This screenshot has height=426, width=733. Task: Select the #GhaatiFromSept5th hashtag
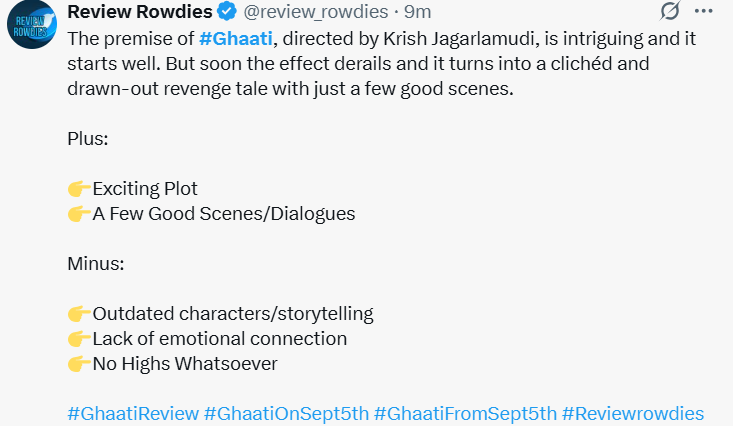click(x=465, y=413)
